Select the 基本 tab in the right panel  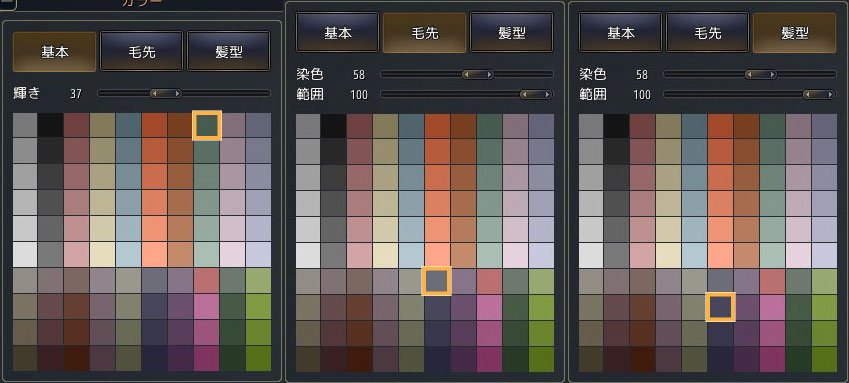pyautogui.click(x=621, y=33)
